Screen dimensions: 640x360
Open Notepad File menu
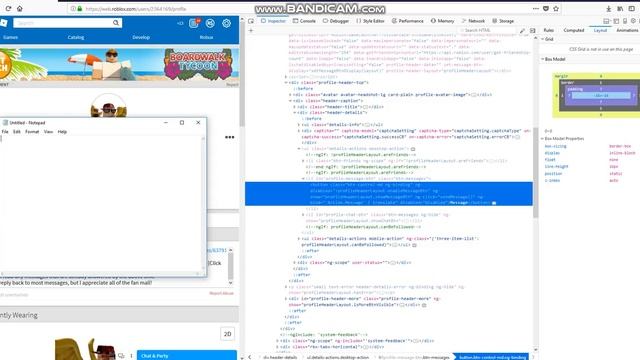click(5, 132)
